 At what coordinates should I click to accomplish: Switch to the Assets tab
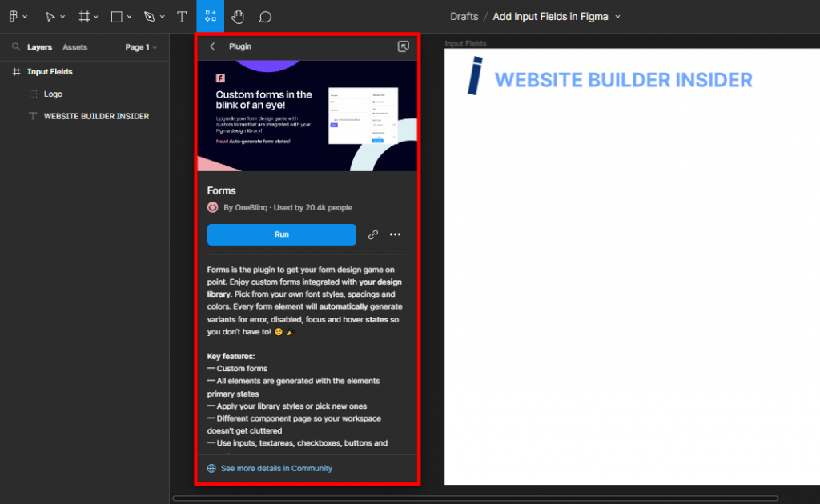click(x=74, y=46)
